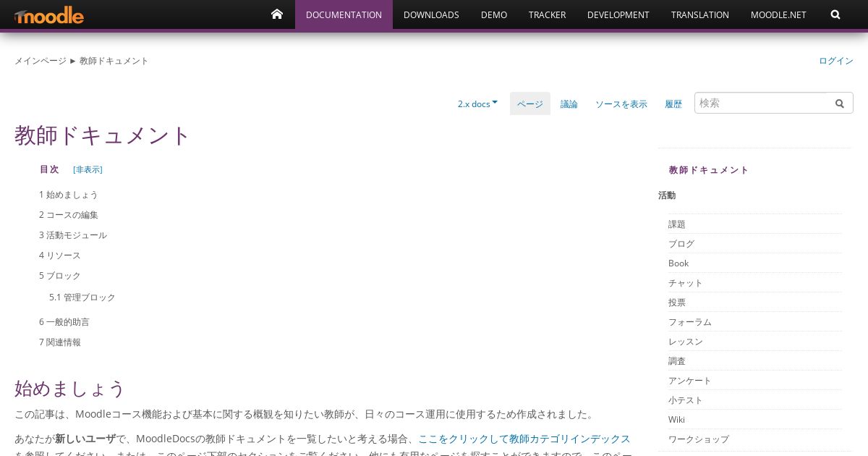Click the page title 教師ドキュメント
This screenshot has height=456, width=868.
point(102,135)
